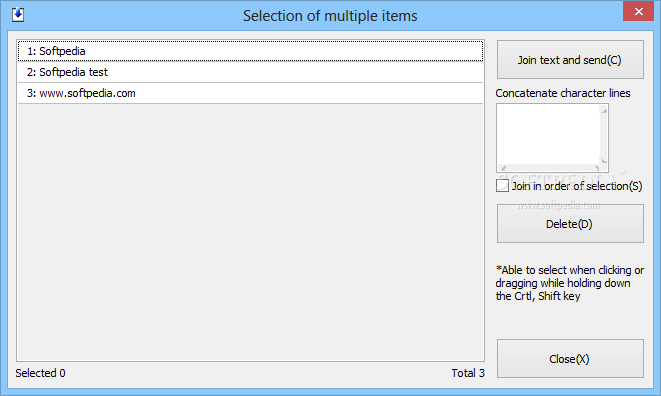Select list row "1: Softpedia"

pyautogui.click(x=250, y=51)
